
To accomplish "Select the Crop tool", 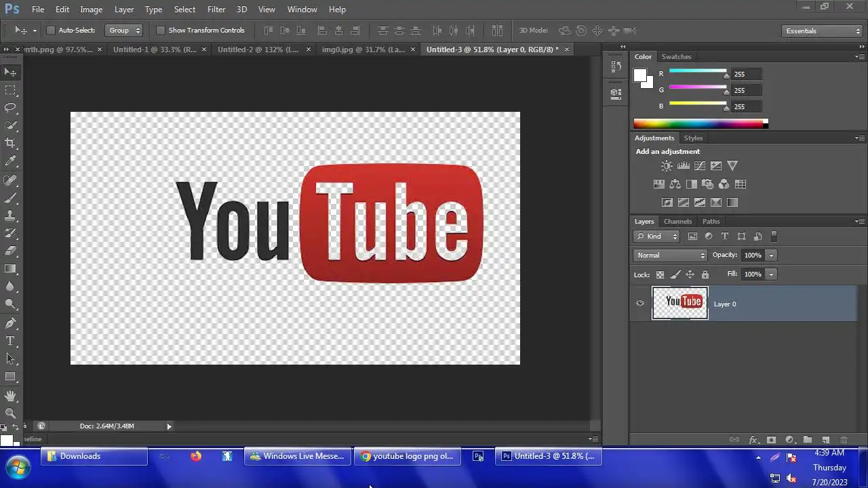I will coord(10,143).
